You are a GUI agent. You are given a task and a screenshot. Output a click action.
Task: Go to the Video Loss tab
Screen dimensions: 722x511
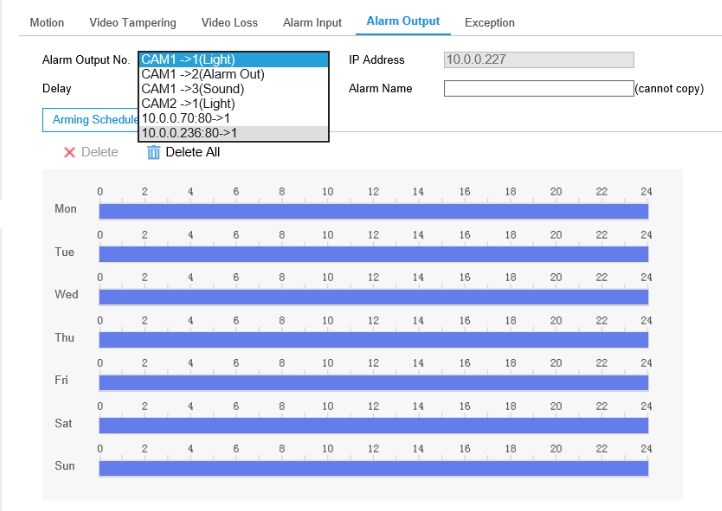[x=229, y=23]
